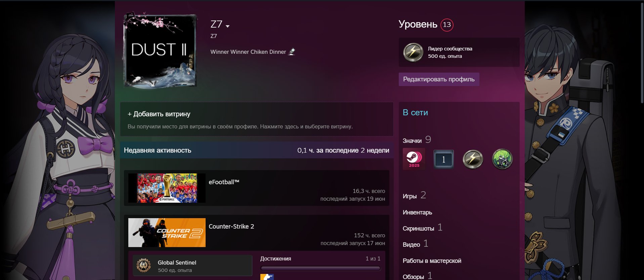Image resolution: width=644 pixels, height=280 pixels.
Task: Open the Инвентарь link
Action: click(x=417, y=212)
